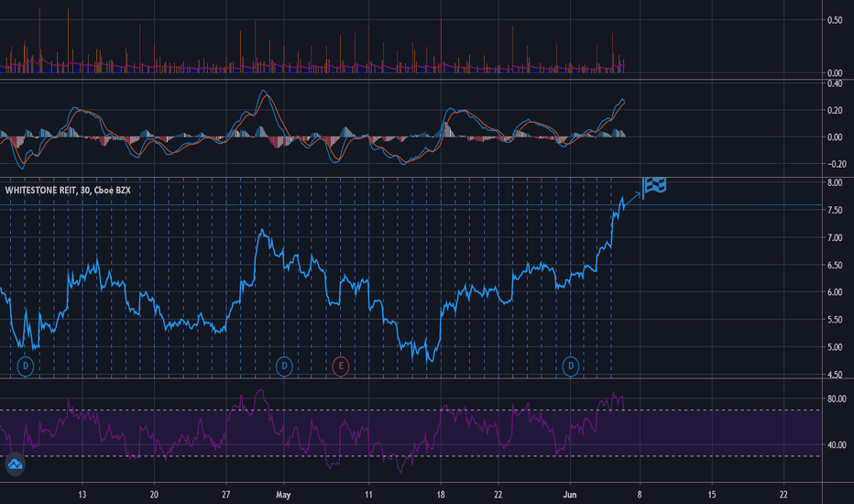The height and width of the screenshot is (504, 854).
Task: Click the dividend D marker near May
Action: [x=284, y=366]
